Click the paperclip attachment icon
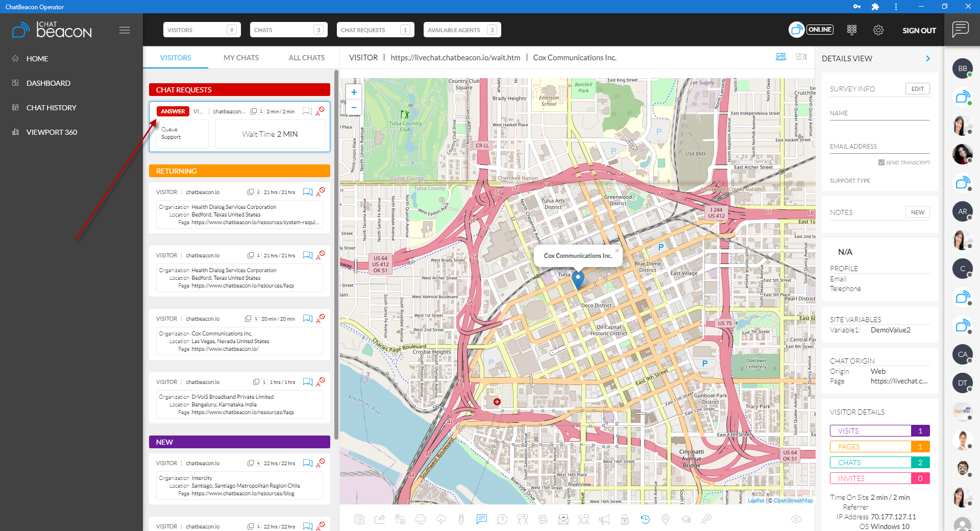This screenshot has width=980, height=531. [x=461, y=519]
